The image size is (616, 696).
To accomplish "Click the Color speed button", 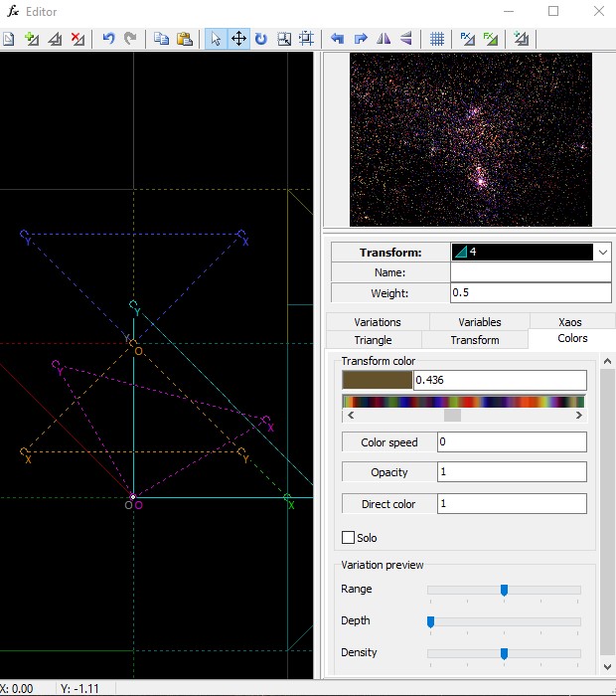I will (x=388, y=442).
